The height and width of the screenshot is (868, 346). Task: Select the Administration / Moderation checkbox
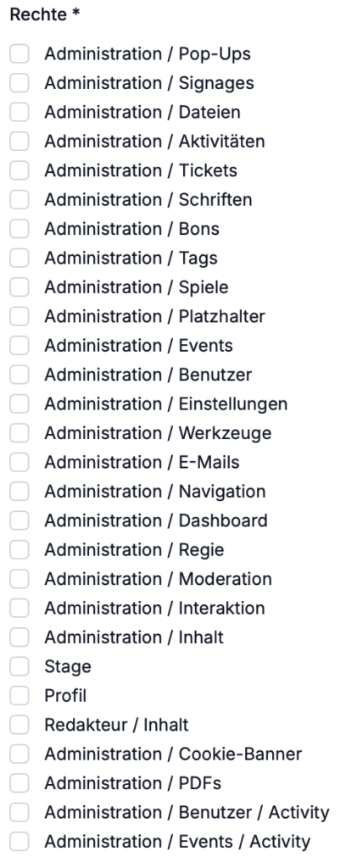tap(20, 579)
